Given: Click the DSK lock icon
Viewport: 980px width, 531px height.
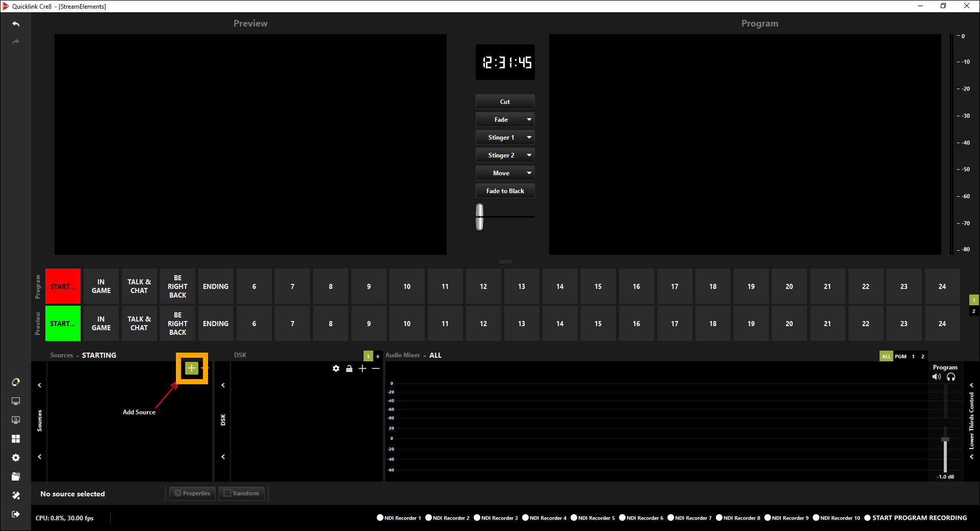Looking at the screenshot, I should [x=349, y=368].
